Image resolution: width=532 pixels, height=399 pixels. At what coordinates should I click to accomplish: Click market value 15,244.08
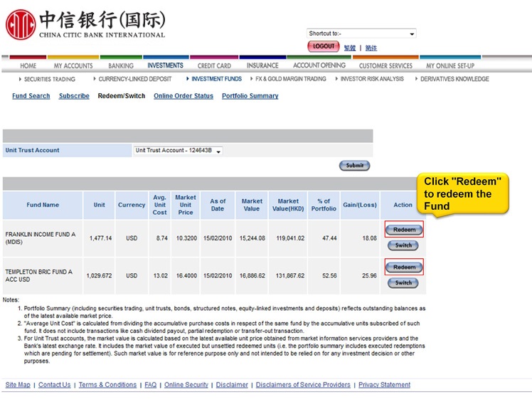(x=252, y=238)
